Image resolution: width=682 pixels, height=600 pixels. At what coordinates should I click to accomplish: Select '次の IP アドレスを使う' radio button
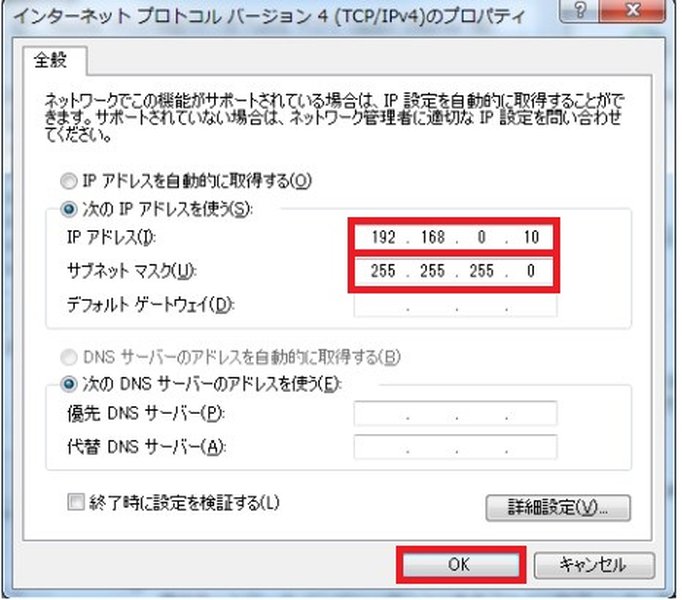(x=69, y=209)
